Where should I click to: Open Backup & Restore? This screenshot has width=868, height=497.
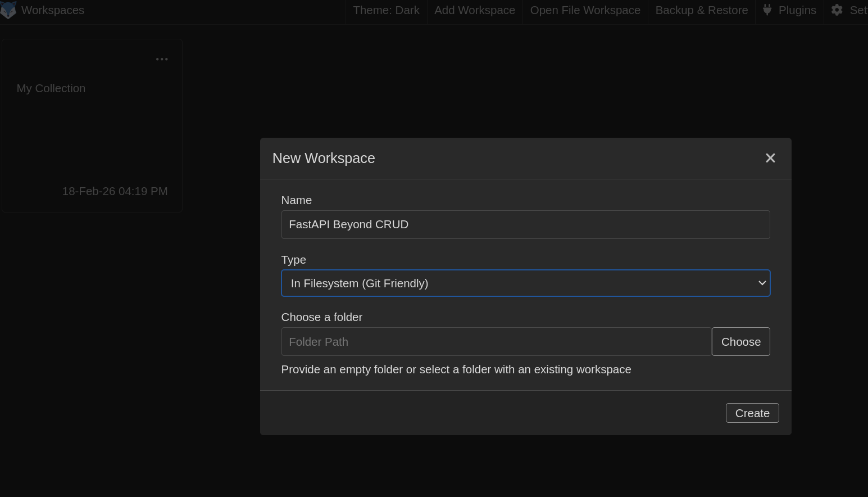701,10
